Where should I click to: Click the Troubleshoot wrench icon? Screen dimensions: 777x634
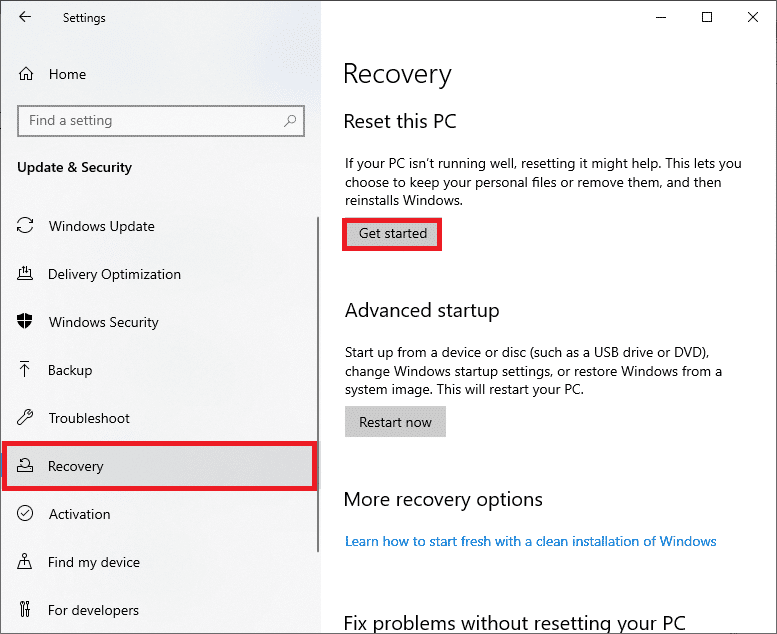pos(26,418)
